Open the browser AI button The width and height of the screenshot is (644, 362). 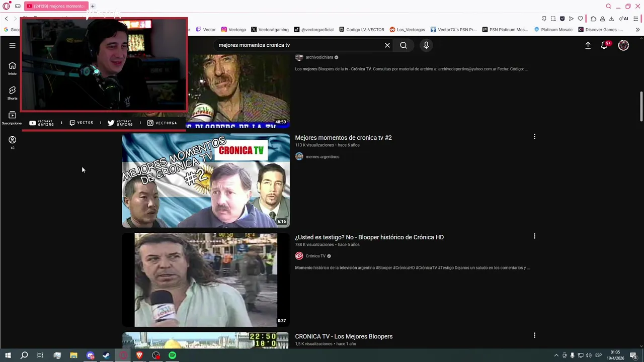623,19
